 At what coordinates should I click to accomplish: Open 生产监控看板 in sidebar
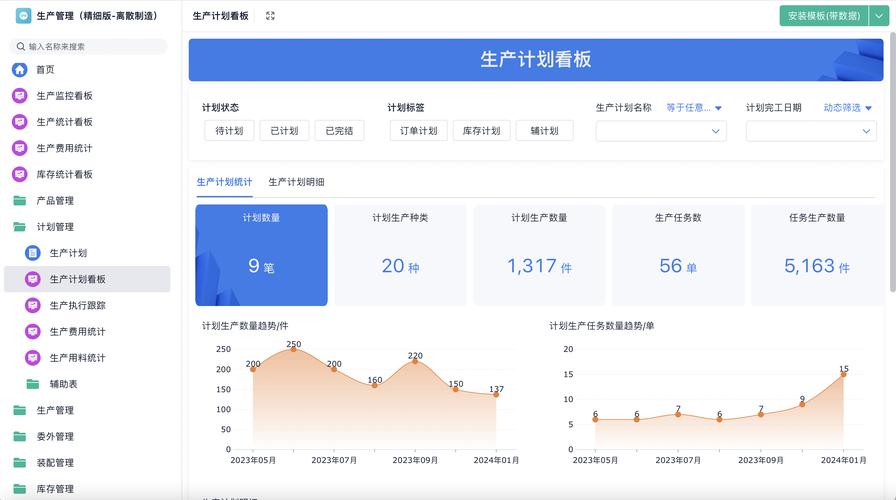(x=87, y=95)
